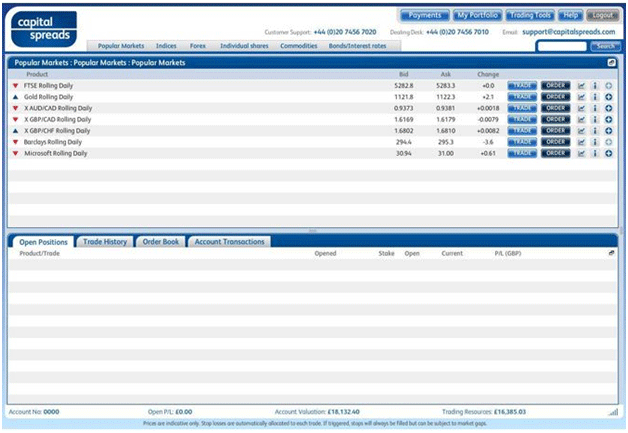Viewport: 628px width, 433px height.
Task: Show info for Barclays Rolling Daily
Action: pyautogui.click(x=595, y=142)
